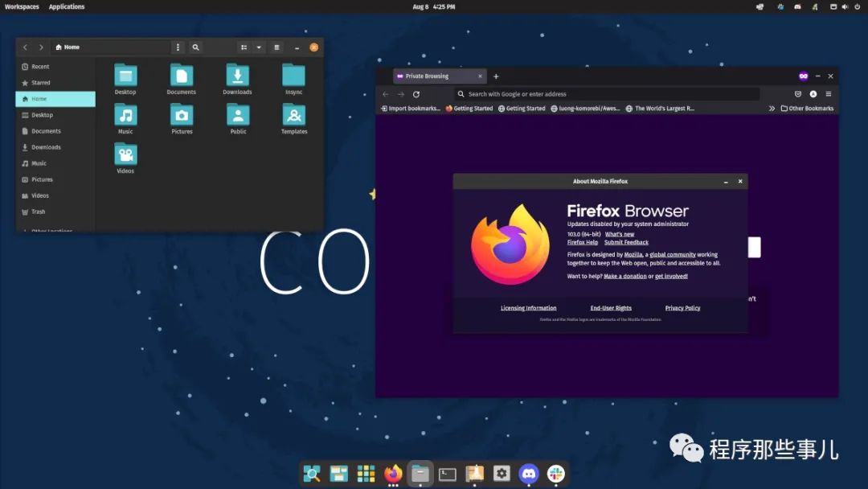The height and width of the screenshot is (489, 868).
Task: Select Trash in Files sidebar
Action: tap(55, 212)
